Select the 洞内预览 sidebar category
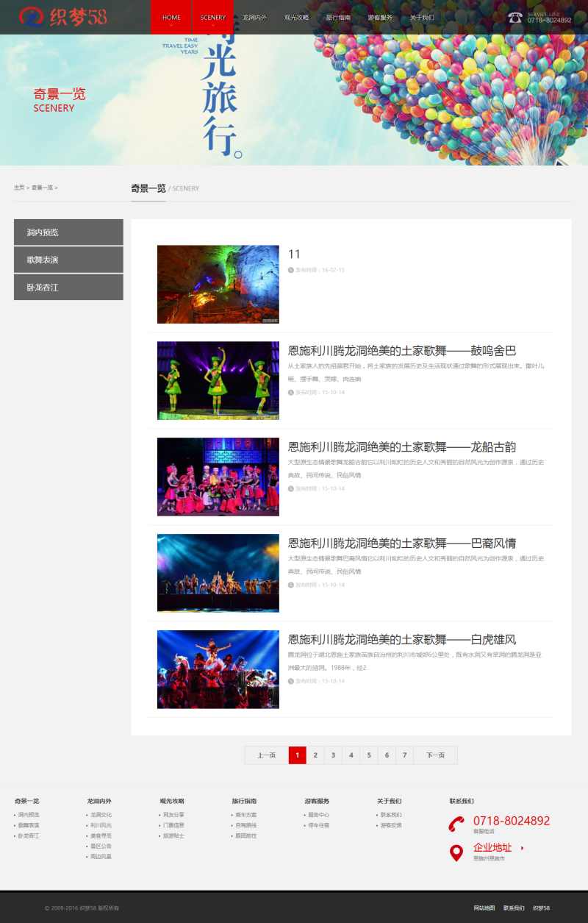Viewport: 588px width, 923px height. (68, 232)
